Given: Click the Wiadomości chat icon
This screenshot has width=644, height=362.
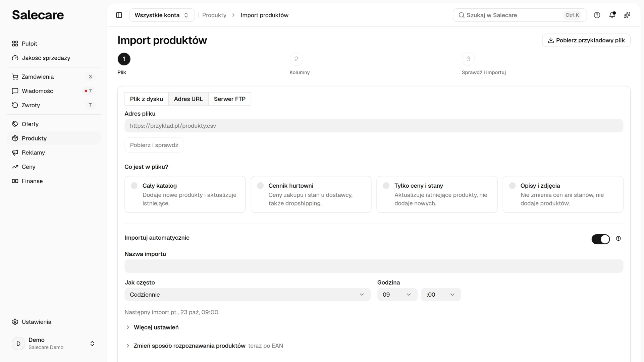Looking at the screenshot, I should [15, 91].
